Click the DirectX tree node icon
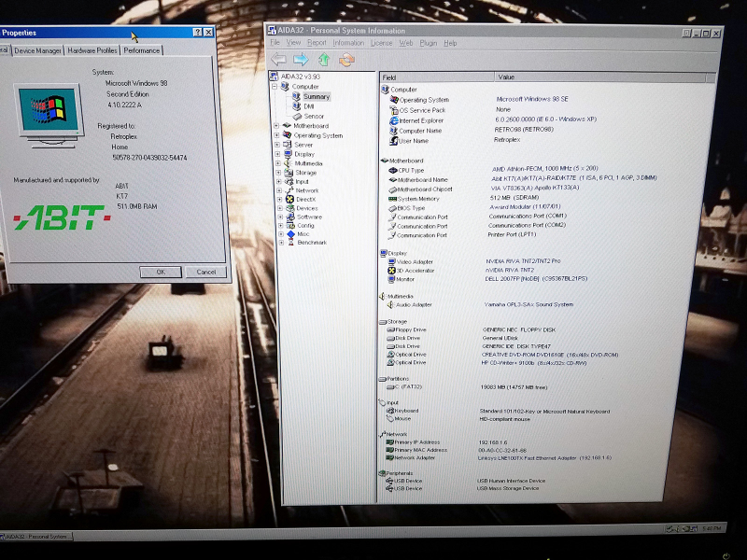This screenshot has height=560, width=747. [x=289, y=200]
